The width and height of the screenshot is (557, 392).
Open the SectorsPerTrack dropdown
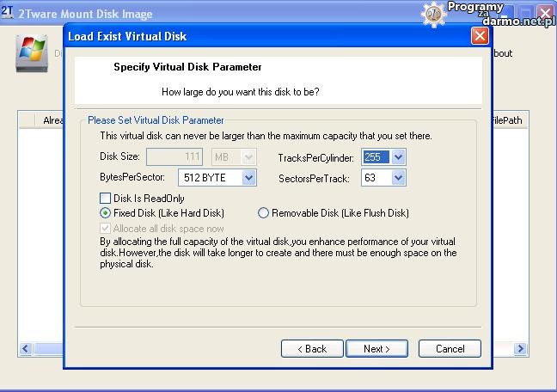[x=398, y=178]
